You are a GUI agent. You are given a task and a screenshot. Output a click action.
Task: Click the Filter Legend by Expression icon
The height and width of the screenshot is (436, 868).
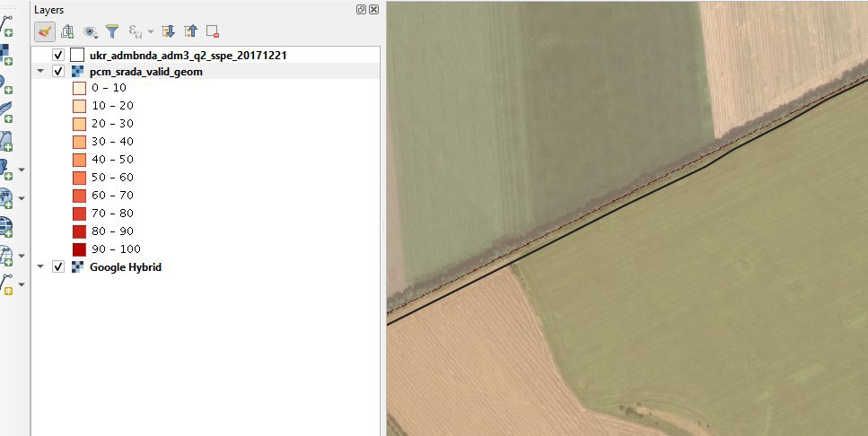pyautogui.click(x=135, y=31)
